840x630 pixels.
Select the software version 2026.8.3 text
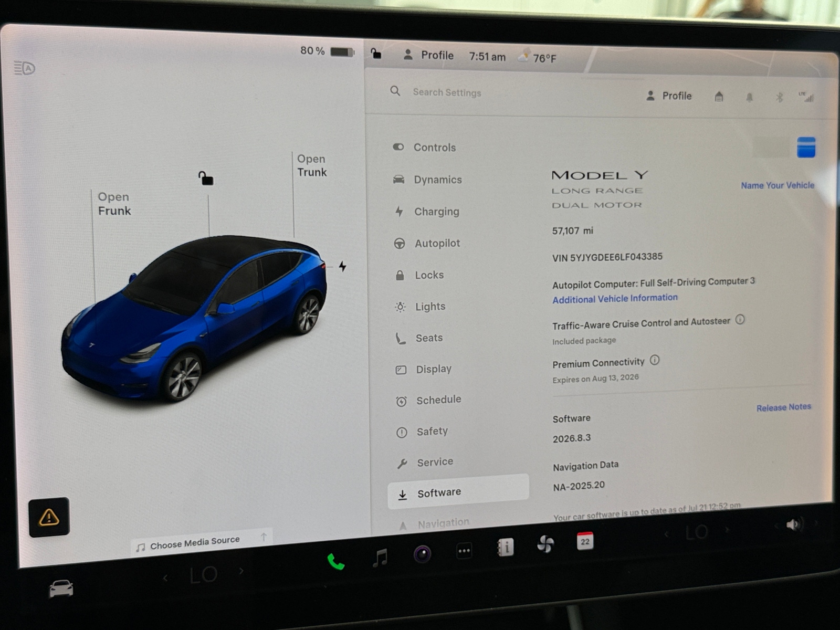(571, 438)
